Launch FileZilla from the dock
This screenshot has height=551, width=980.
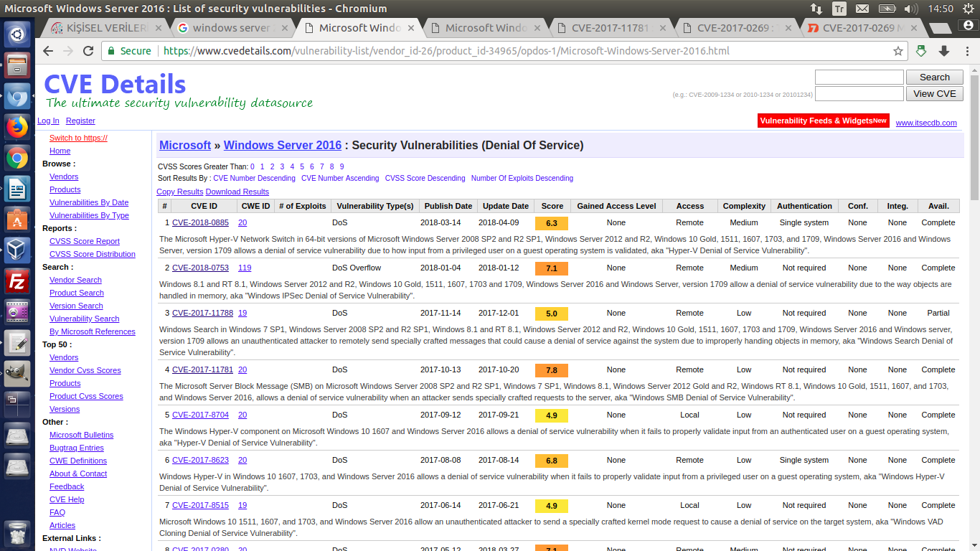(17, 282)
